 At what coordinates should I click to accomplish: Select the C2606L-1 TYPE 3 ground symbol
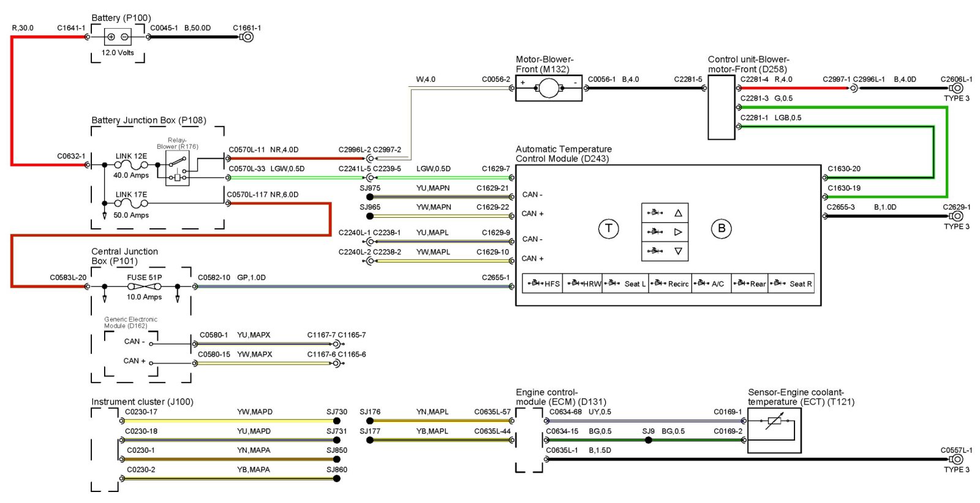click(957, 89)
